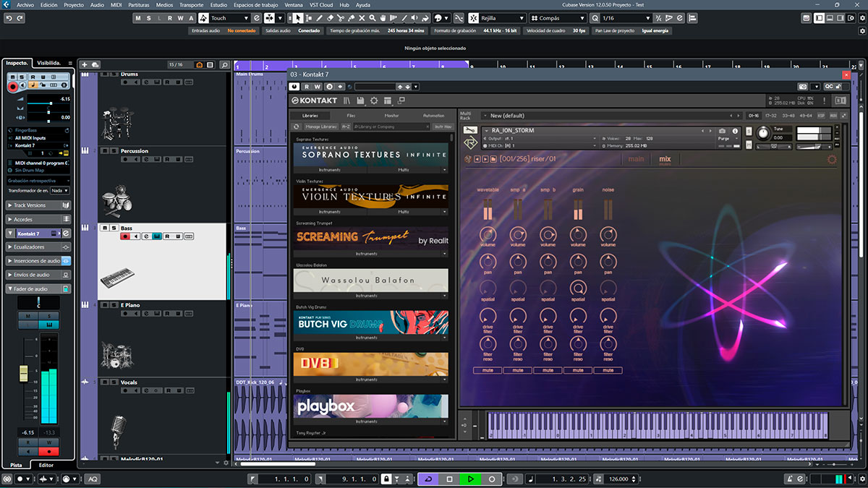The image size is (868, 488).
Task: Select the Erase tool in toolbar
Action: click(330, 18)
